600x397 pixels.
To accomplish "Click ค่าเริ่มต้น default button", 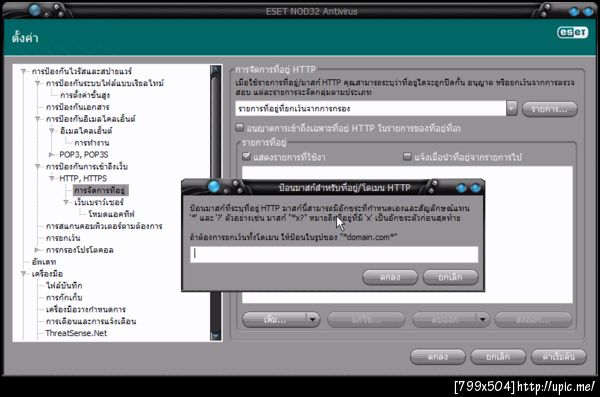I will click(559, 357).
